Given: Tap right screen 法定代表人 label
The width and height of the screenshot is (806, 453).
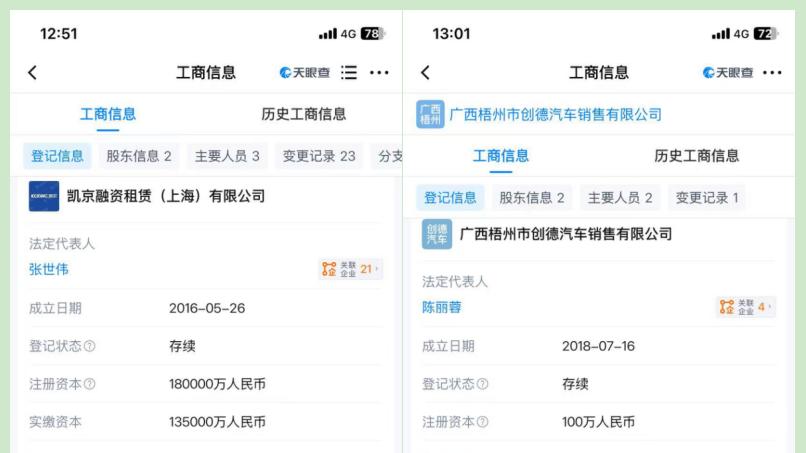Looking at the screenshot, I should 455,281.
